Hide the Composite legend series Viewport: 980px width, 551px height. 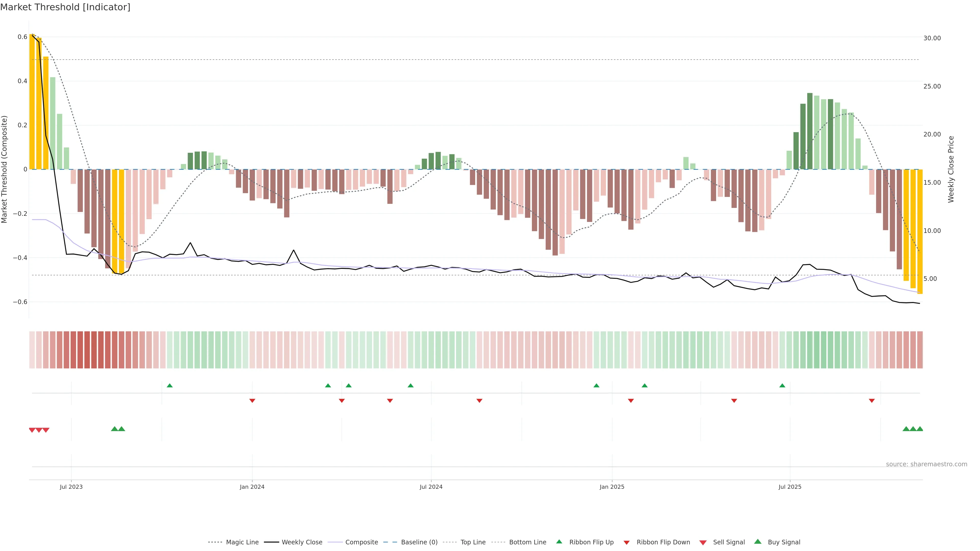(x=361, y=542)
